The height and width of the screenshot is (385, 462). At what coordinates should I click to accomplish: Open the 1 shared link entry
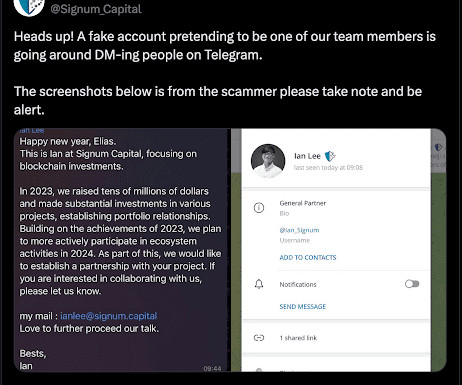tap(336, 338)
